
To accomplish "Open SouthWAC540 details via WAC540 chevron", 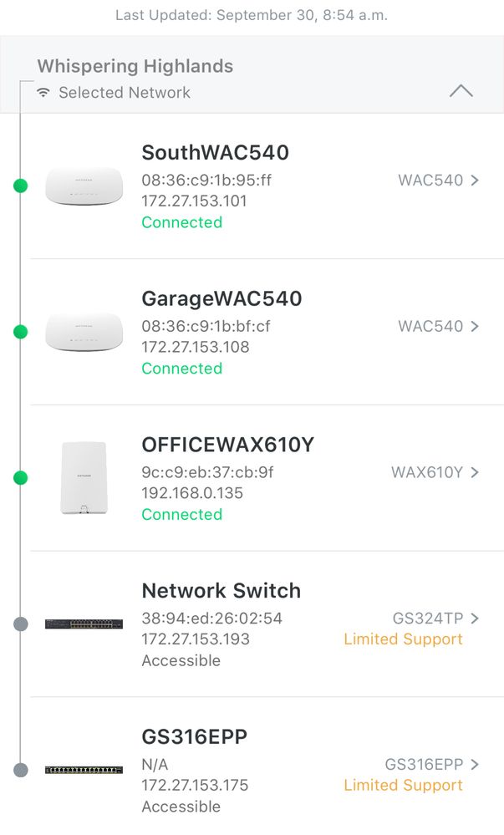I will 475,180.
